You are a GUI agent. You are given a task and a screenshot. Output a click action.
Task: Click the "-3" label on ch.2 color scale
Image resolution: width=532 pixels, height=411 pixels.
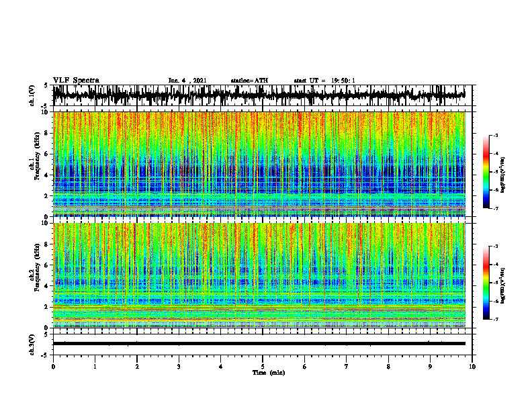[496, 246]
